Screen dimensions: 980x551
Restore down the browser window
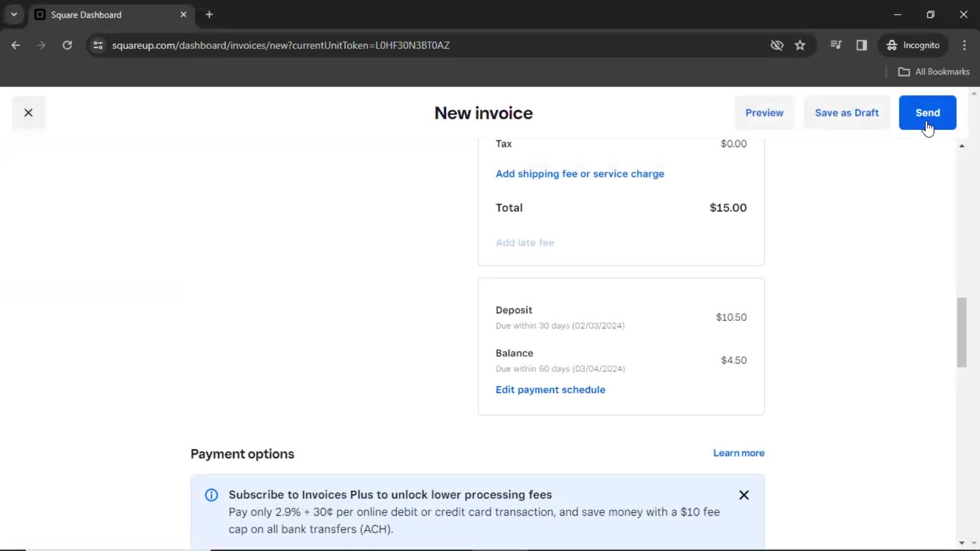pyautogui.click(x=930, y=15)
